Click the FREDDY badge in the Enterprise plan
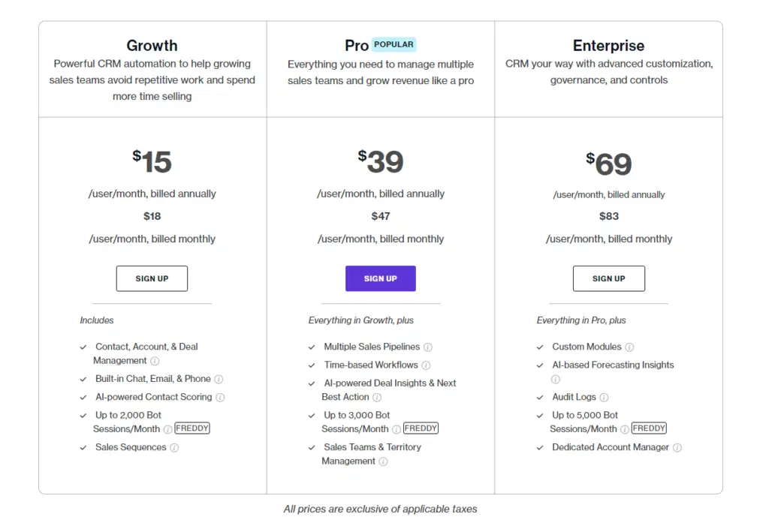Image resolution: width=769 pixels, height=532 pixels. [x=649, y=428]
